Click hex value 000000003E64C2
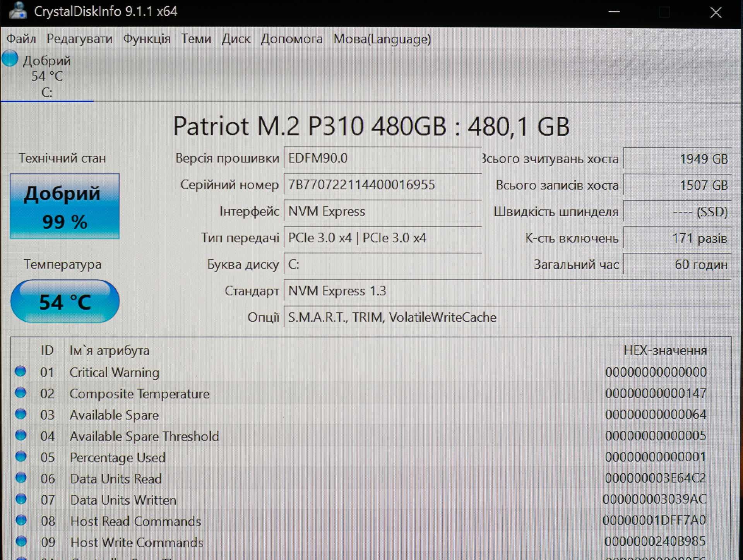This screenshot has height=560, width=743. pos(656,478)
